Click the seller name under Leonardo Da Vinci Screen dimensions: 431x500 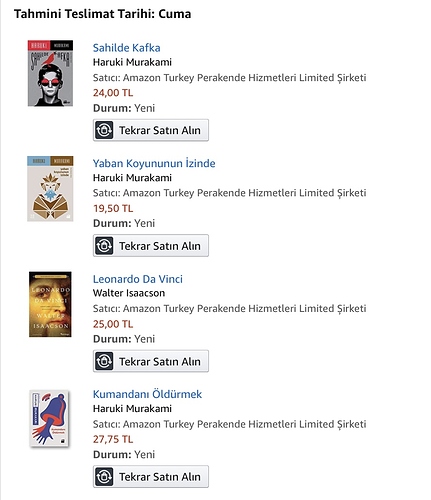pos(245,309)
